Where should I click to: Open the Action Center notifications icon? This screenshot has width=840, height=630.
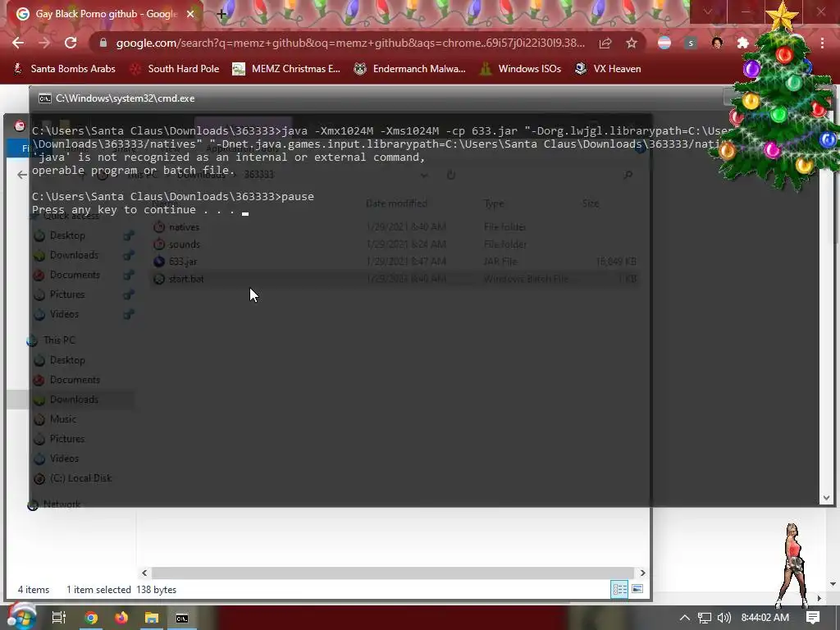pyautogui.click(x=813, y=618)
